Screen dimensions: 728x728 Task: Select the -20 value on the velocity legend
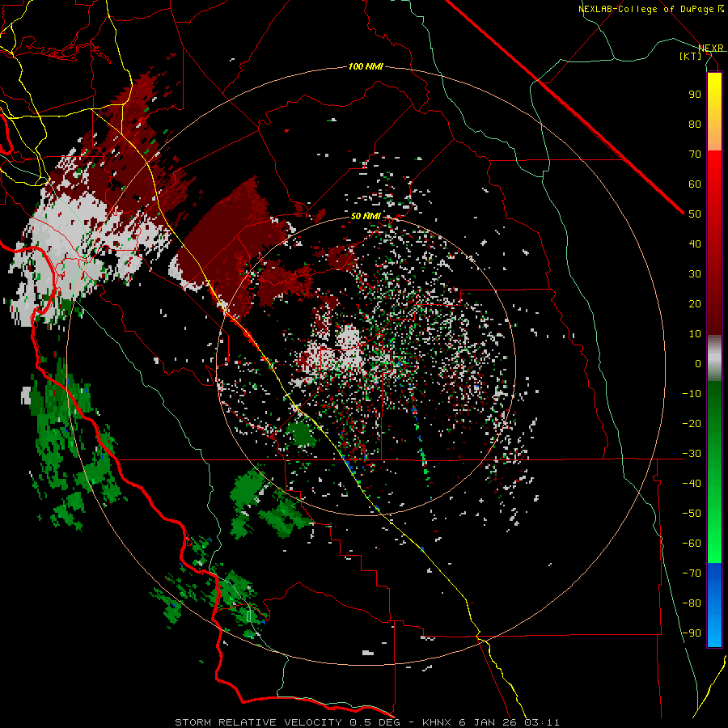coord(692,423)
